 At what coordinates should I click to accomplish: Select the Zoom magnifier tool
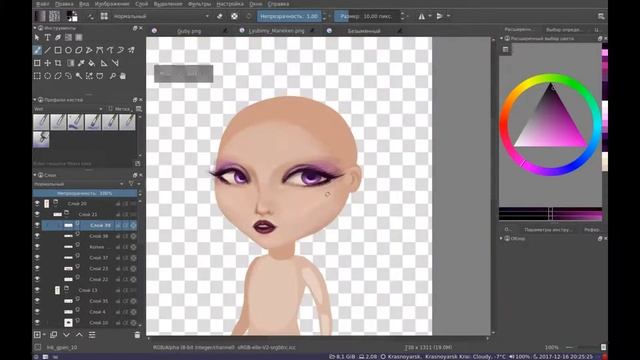112,76
